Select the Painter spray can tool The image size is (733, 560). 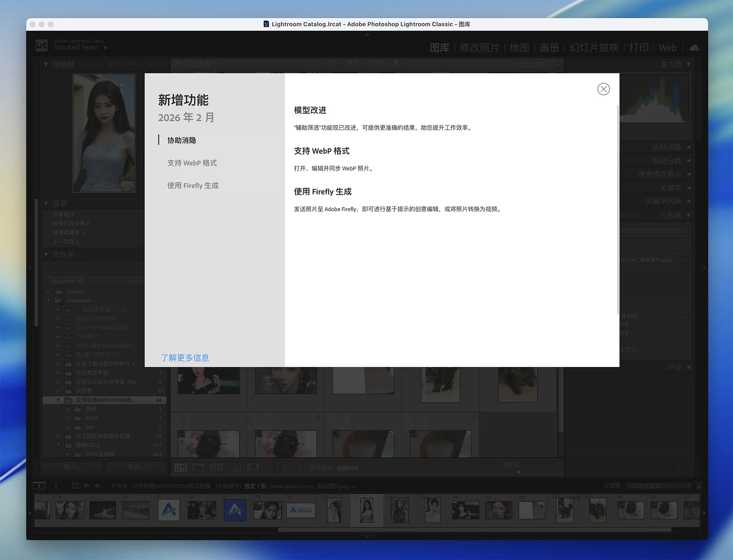pyautogui.click(x=278, y=468)
